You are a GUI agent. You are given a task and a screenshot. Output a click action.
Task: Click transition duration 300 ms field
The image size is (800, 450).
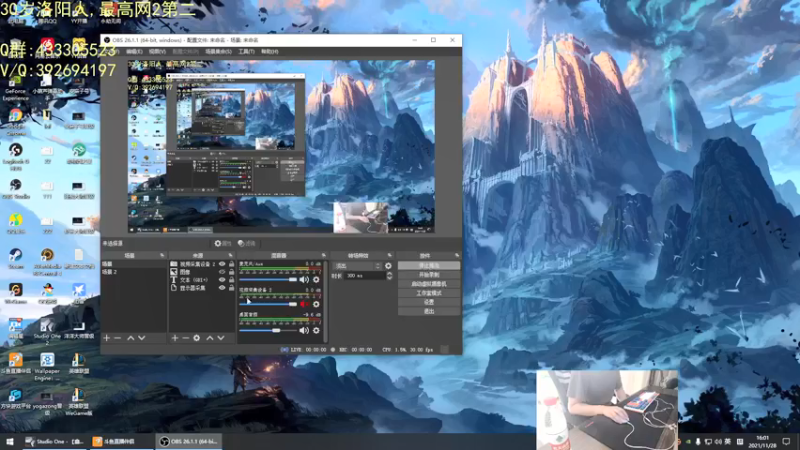[x=365, y=276]
